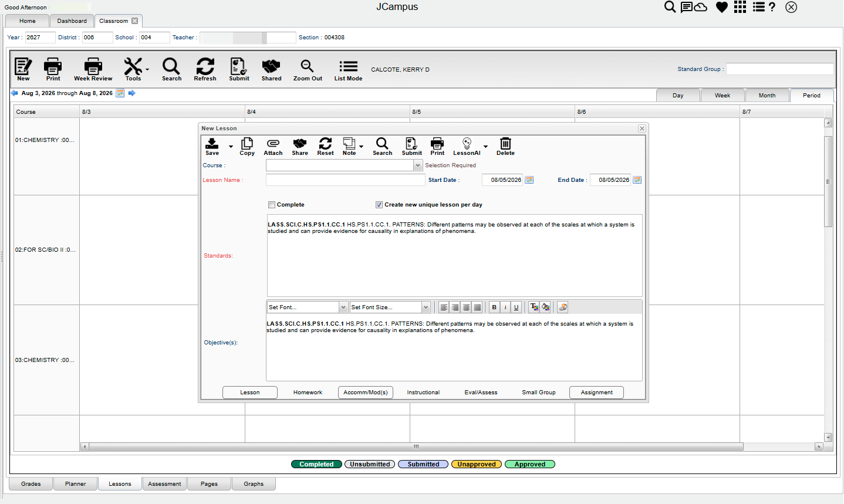Click the Accomm/Mod(s) button

point(366,393)
